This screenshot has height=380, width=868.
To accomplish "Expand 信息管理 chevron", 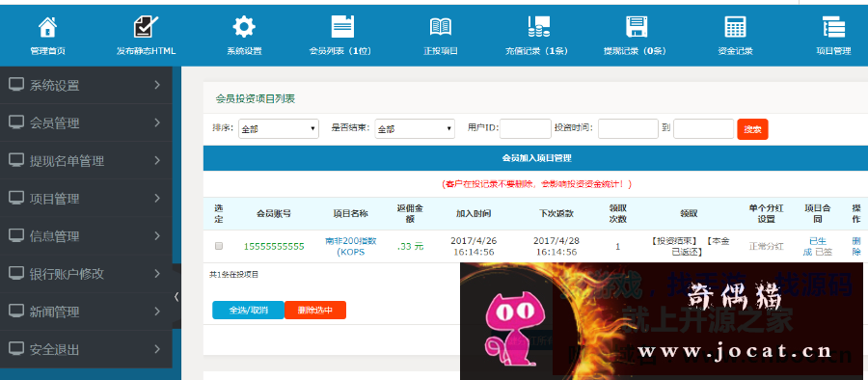I will [157, 235].
